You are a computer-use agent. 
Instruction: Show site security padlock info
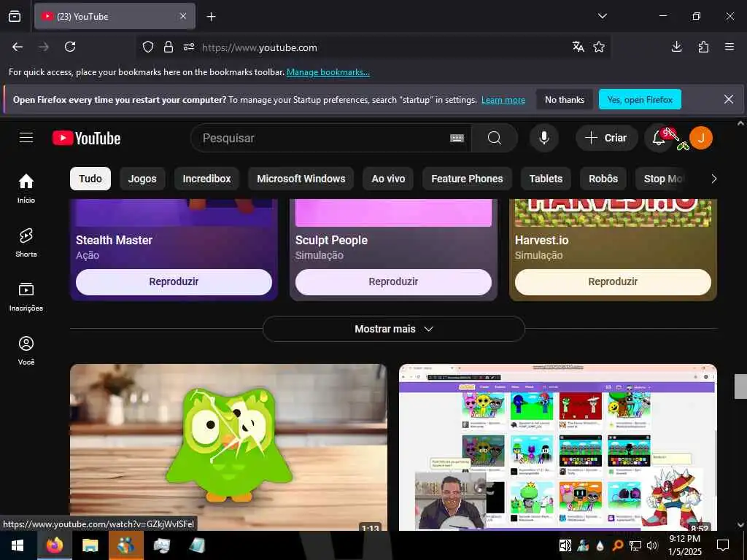pyautogui.click(x=169, y=47)
